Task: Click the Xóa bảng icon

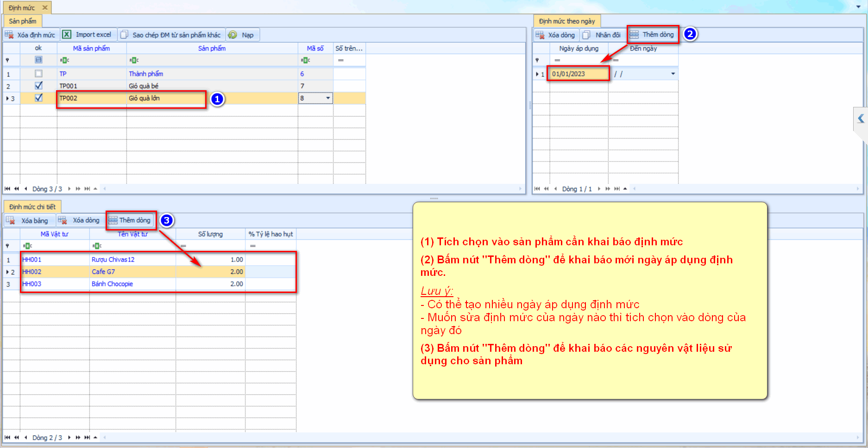Action: [x=11, y=220]
